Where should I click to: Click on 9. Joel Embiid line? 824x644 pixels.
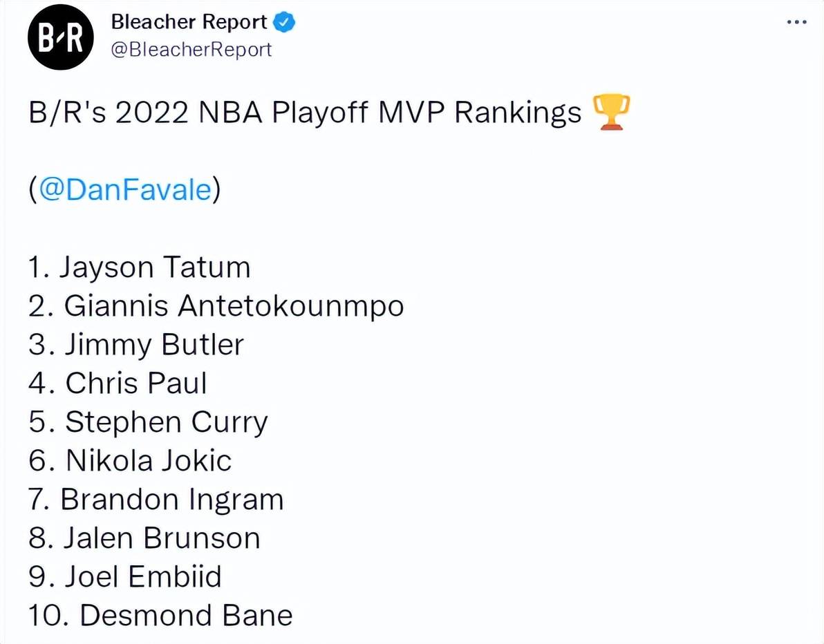point(125,577)
